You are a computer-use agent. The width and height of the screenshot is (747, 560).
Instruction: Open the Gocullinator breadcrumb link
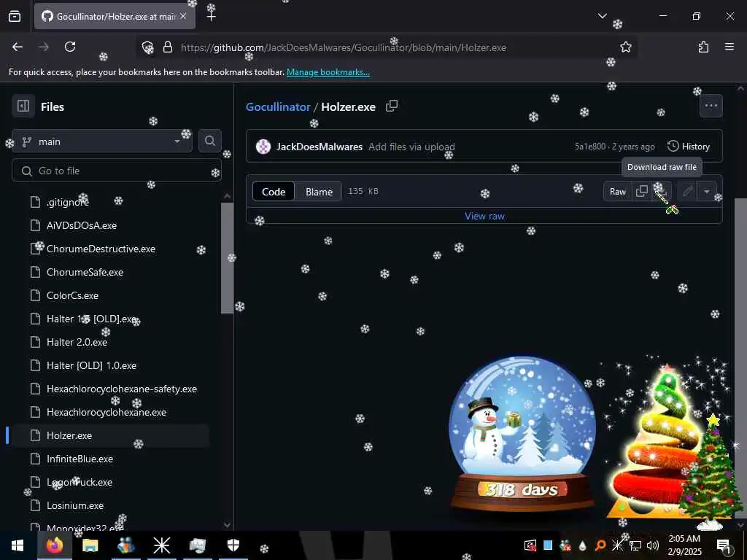tap(278, 106)
